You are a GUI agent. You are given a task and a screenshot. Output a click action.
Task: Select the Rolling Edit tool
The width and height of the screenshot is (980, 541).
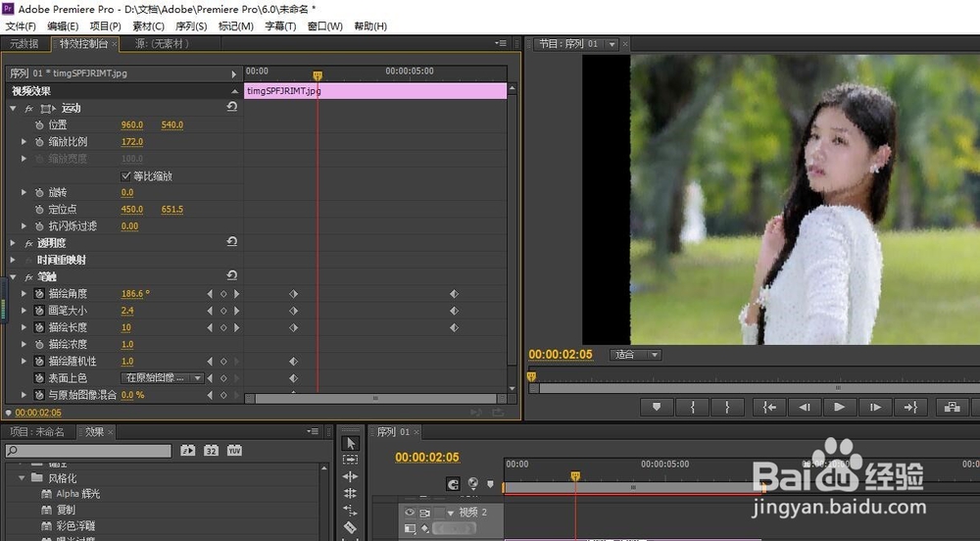point(351,494)
